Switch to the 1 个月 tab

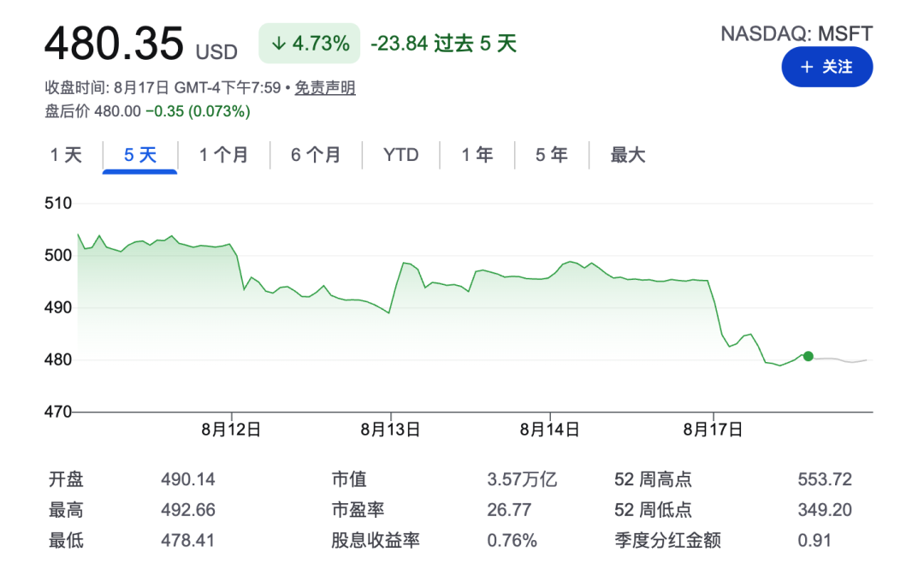point(223,155)
